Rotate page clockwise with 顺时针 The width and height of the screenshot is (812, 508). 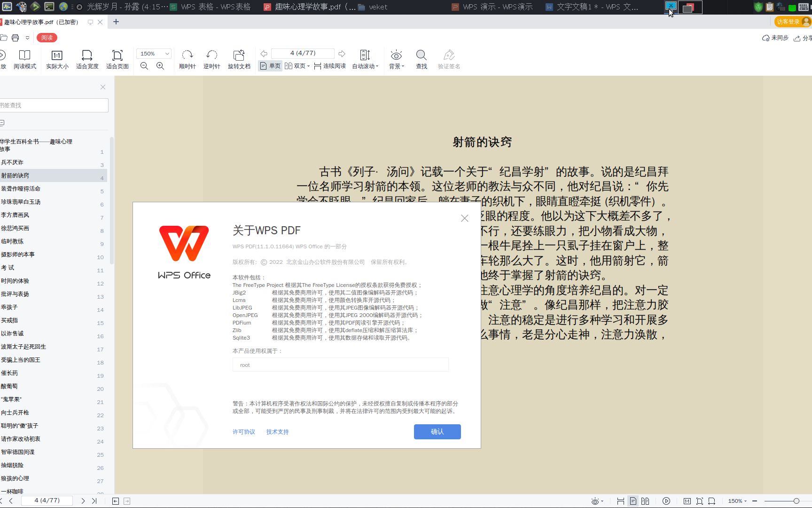[x=187, y=60]
